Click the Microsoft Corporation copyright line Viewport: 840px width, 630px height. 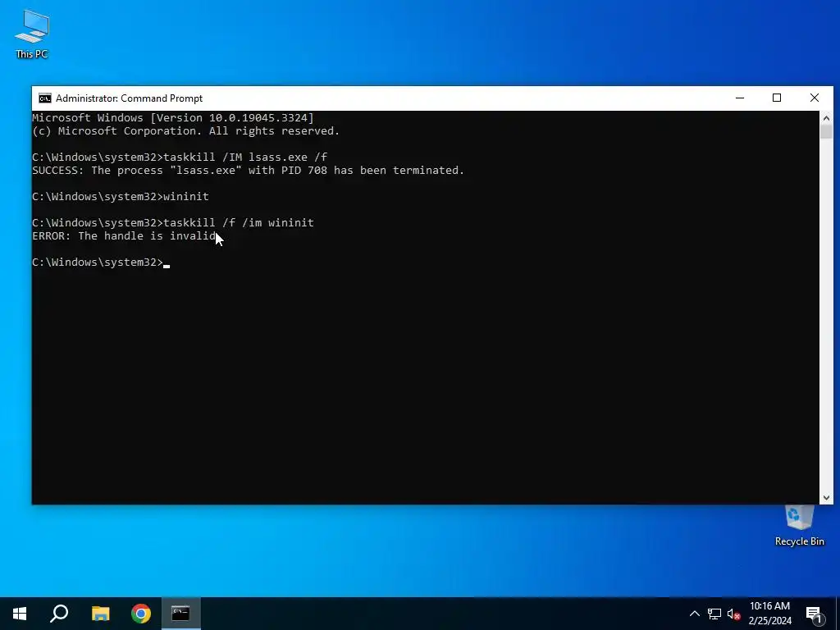(x=186, y=131)
